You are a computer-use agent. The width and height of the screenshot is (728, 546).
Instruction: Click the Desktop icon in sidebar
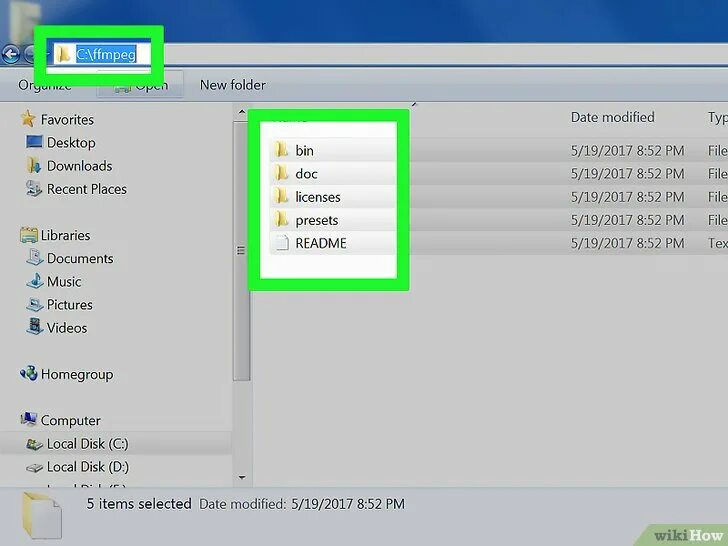click(34, 142)
